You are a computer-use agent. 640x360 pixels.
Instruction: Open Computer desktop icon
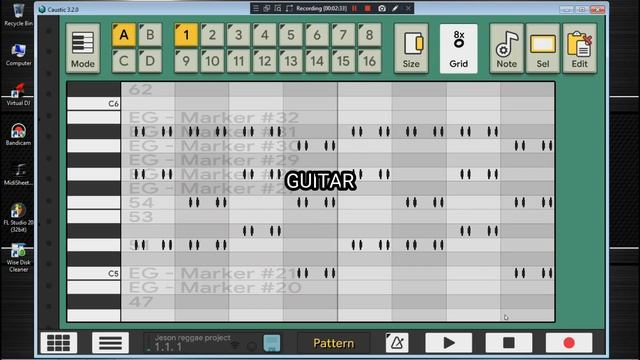pos(18,55)
